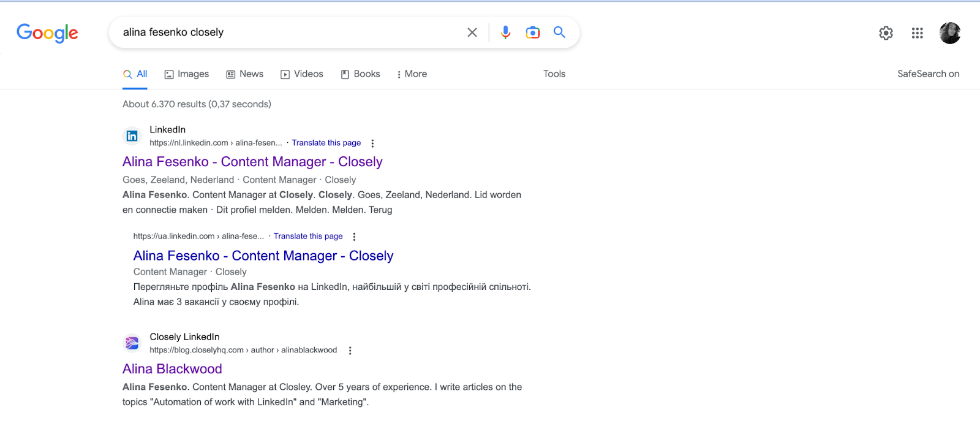Click the blog.closelyhq.com author URL
Image resolution: width=980 pixels, height=426 pixels.
tap(243, 350)
